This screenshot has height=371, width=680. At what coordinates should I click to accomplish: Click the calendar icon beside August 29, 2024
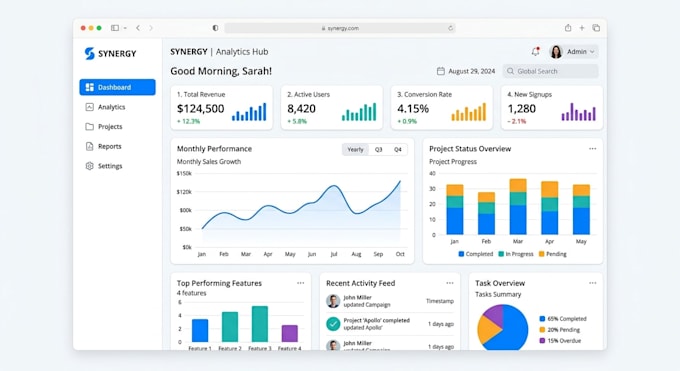(x=441, y=71)
